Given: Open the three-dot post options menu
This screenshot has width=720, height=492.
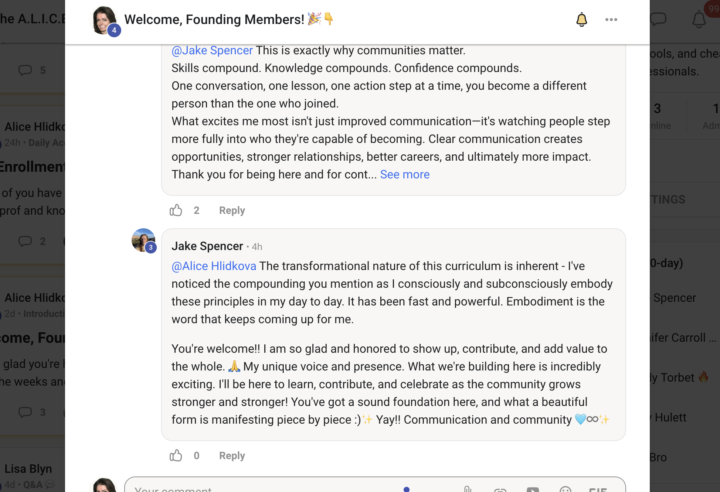Looking at the screenshot, I should (x=611, y=20).
